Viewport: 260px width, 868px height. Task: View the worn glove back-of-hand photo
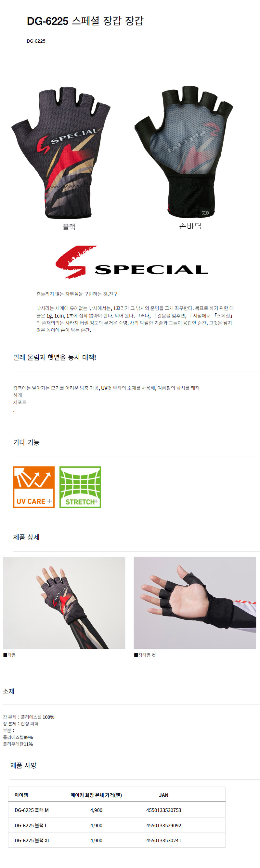click(64, 603)
